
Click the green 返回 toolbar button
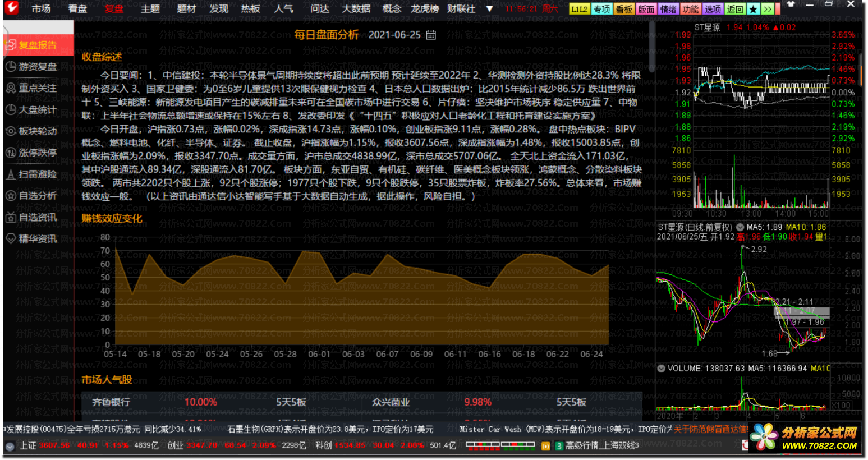[x=735, y=9]
